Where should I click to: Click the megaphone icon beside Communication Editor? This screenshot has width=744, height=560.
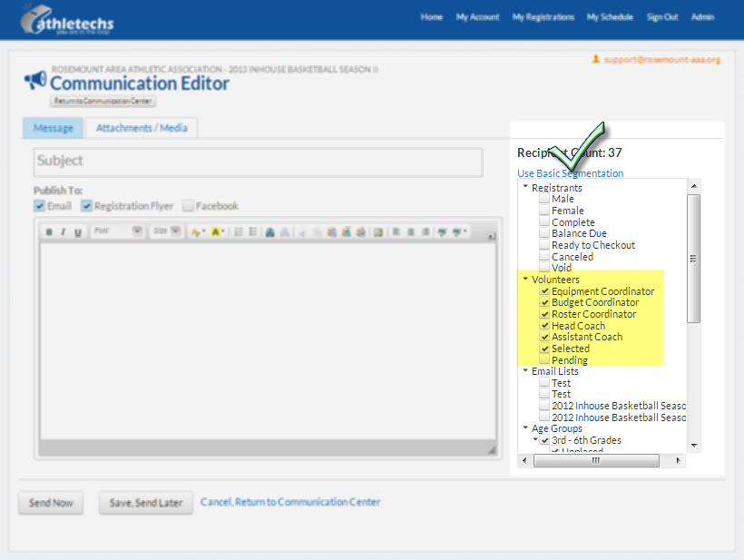click(35, 80)
